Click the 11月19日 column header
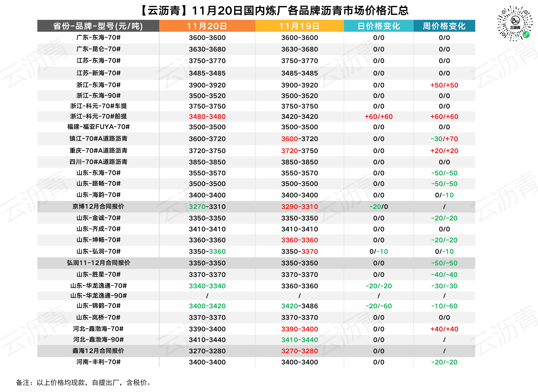The width and height of the screenshot is (538, 392). (300, 26)
